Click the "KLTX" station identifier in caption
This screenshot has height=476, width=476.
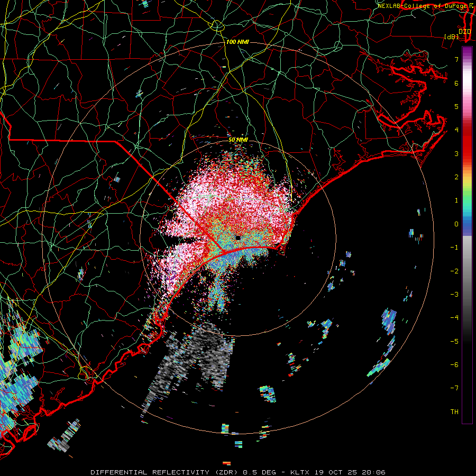[x=300, y=472]
